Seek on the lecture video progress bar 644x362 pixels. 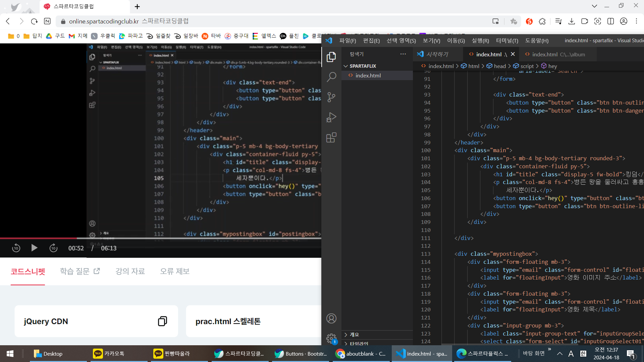click(x=161, y=238)
